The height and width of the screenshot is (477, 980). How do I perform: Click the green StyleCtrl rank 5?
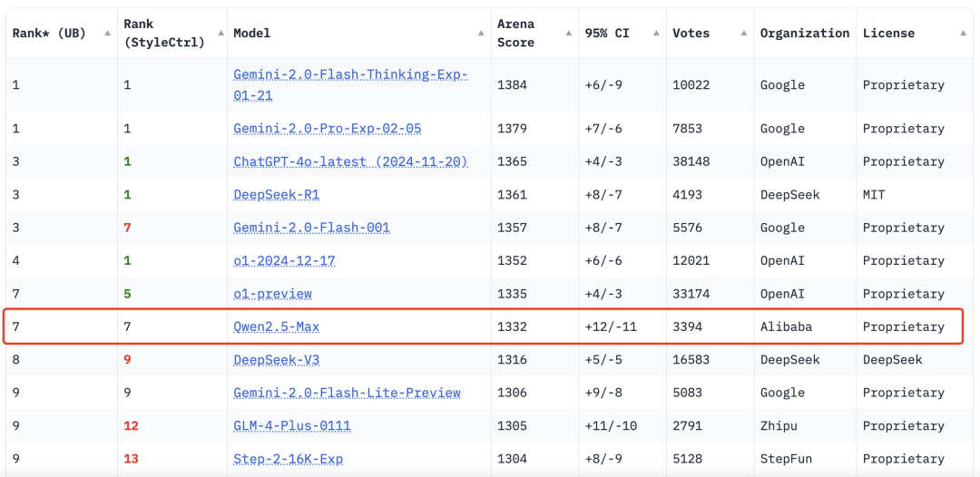128,294
